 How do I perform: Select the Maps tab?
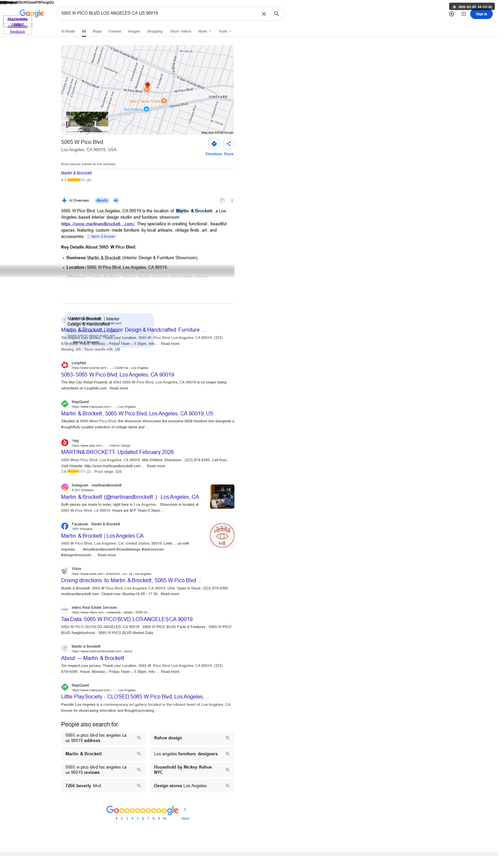point(98,32)
